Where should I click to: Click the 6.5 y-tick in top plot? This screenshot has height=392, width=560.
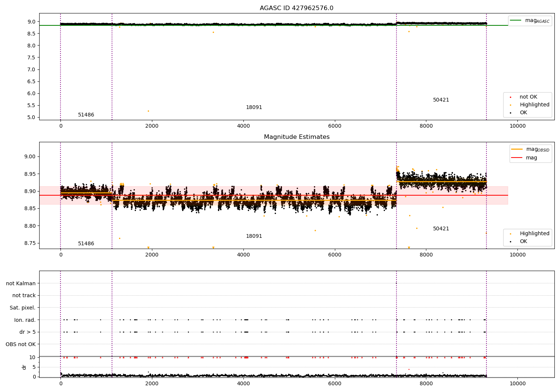coord(32,81)
